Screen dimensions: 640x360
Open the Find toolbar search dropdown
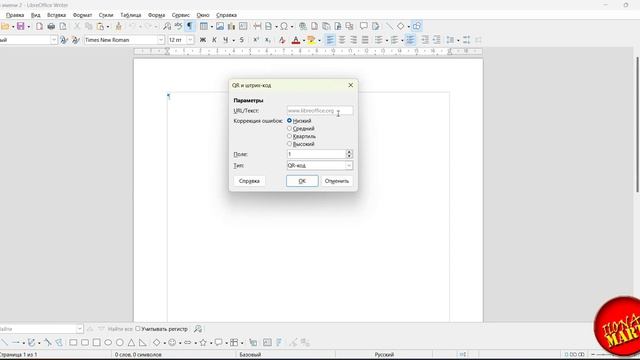[79, 329]
